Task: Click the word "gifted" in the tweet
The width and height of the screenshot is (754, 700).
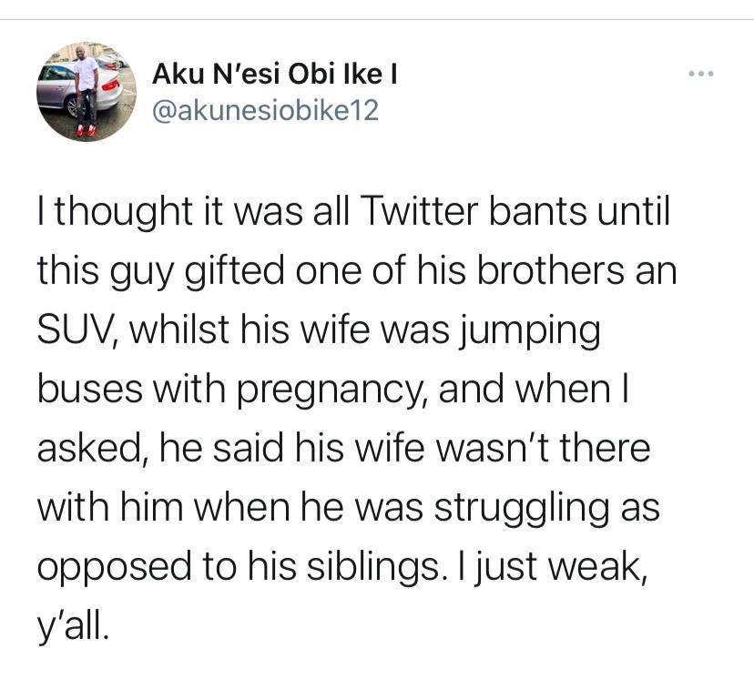Action: point(235,272)
